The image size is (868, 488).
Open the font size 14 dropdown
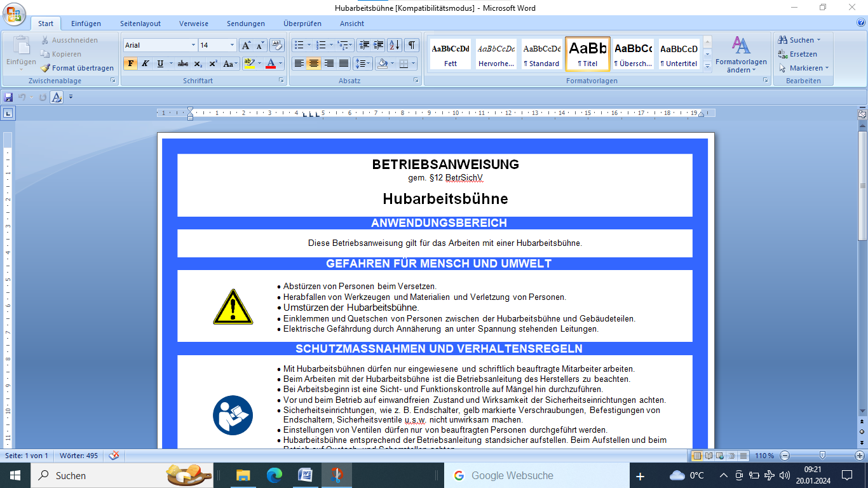click(x=232, y=45)
